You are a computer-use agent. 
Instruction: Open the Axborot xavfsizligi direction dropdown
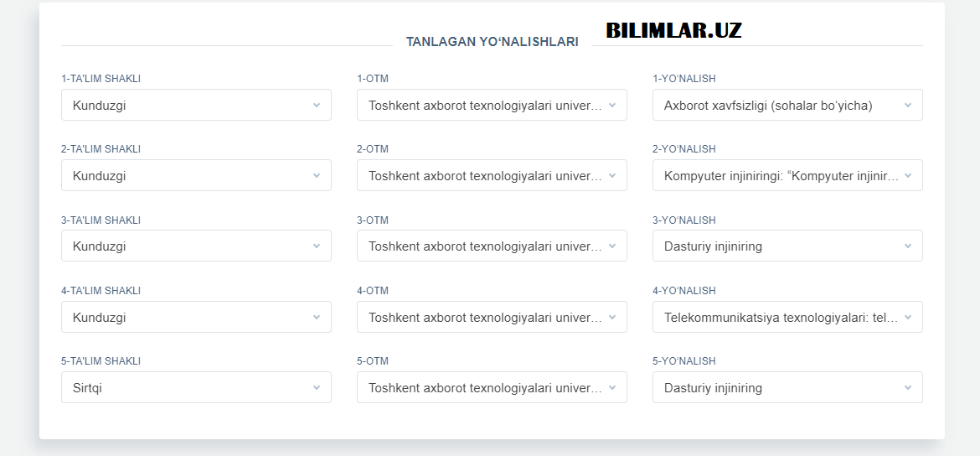click(x=787, y=106)
